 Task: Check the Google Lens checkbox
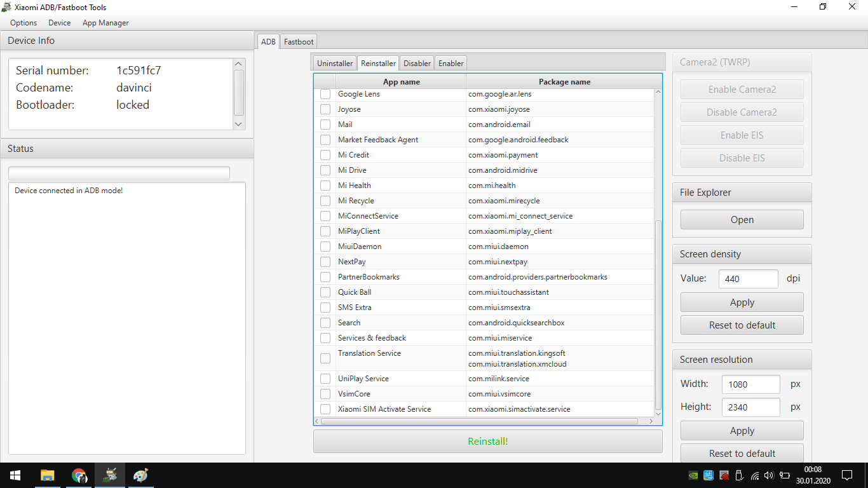pyautogui.click(x=325, y=94)
